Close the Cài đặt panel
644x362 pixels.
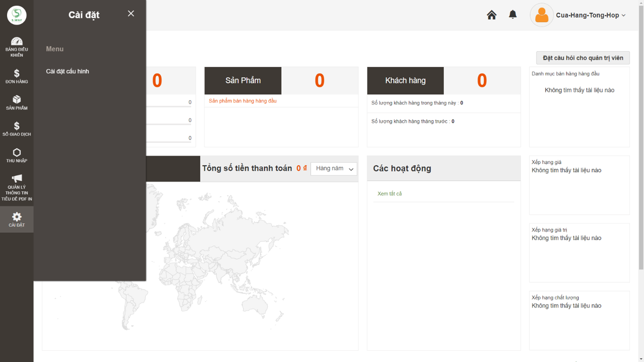131,14
